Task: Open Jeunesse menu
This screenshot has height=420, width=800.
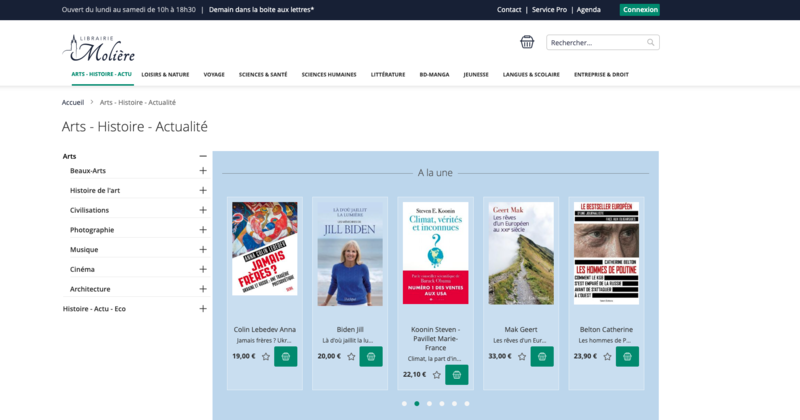Action: [x=476, y=75]
